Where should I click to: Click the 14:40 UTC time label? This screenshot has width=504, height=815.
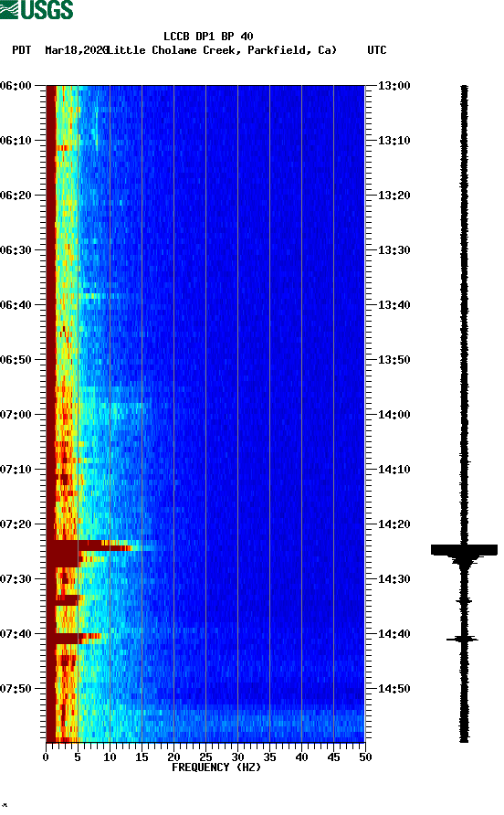tap(394, 634)
